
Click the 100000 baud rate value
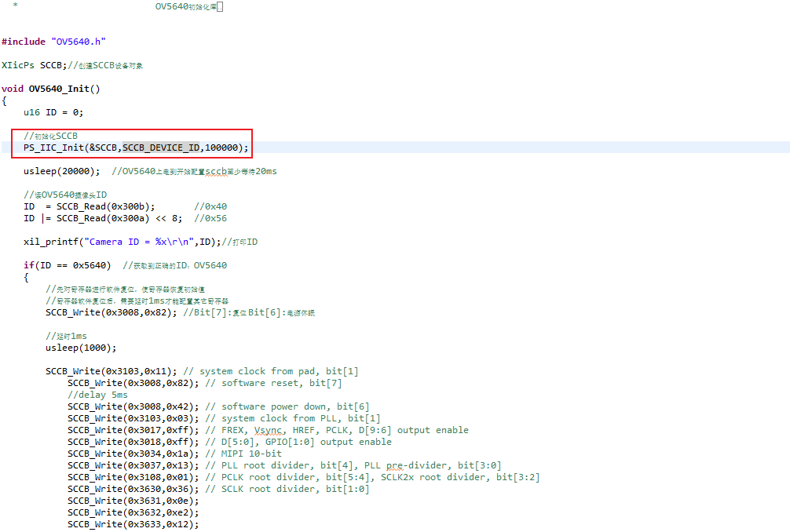click(x=221, y=148)
